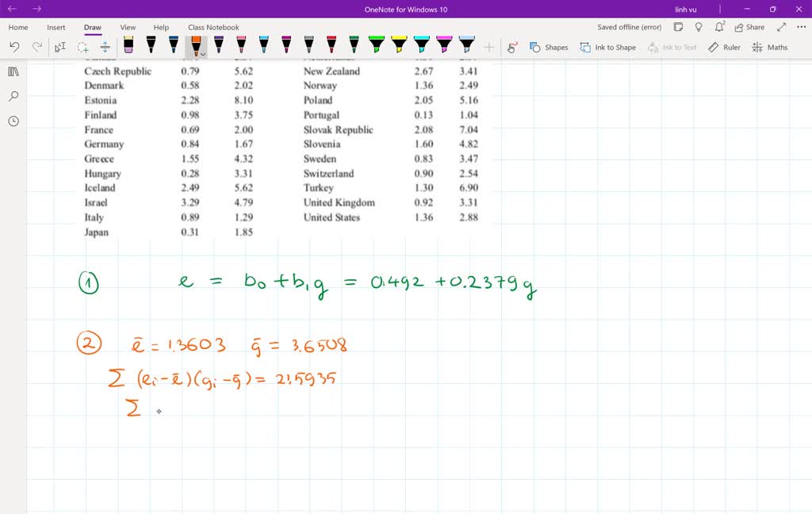Select the Eraser tool
812x514 pixels.
point(128,45)
